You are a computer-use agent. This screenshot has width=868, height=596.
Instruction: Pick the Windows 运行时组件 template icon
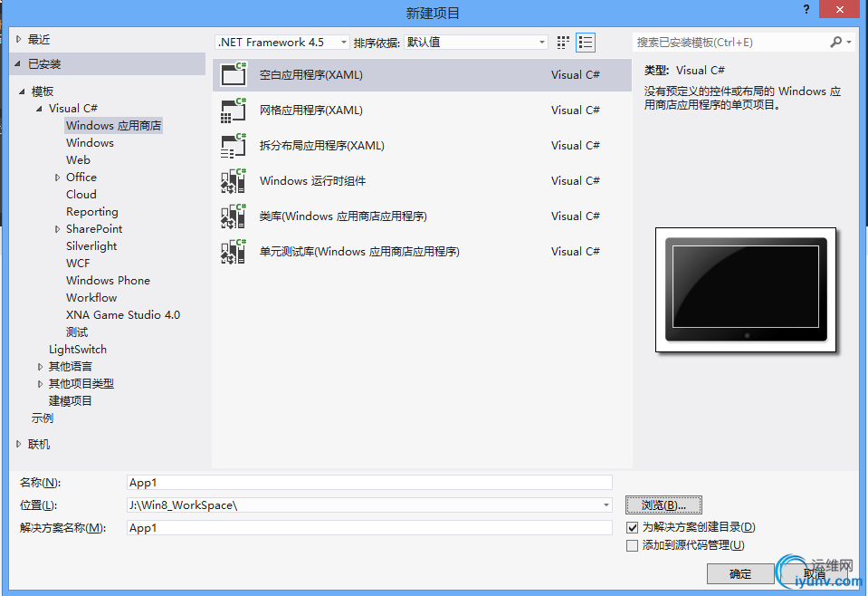(x=233, y=180)
